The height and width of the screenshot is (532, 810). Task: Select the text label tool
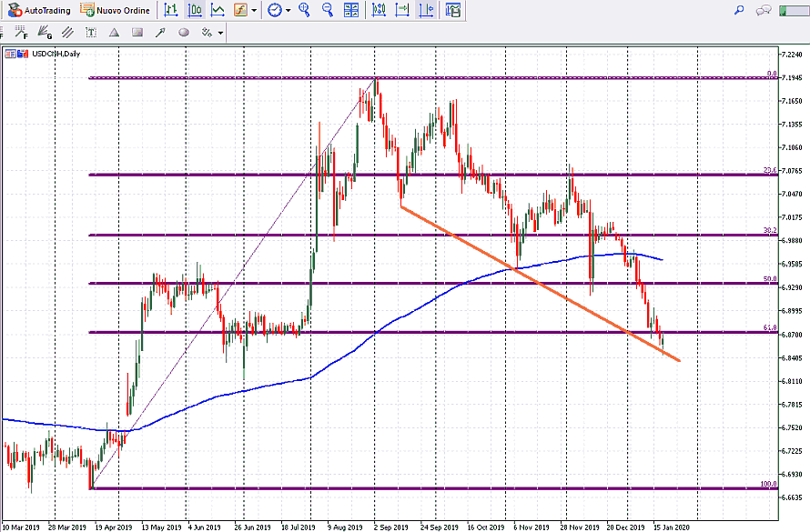point(90,32)
